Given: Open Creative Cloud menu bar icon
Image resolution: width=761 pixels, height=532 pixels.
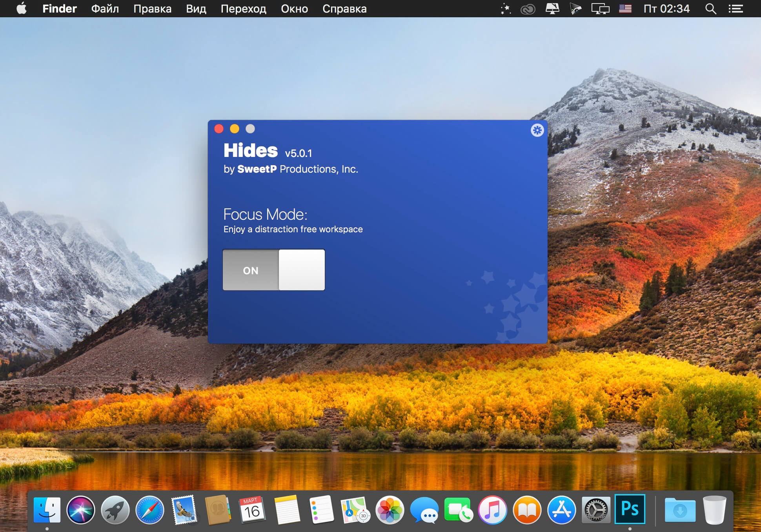Looking at the screenshot, I should point(528,9).
